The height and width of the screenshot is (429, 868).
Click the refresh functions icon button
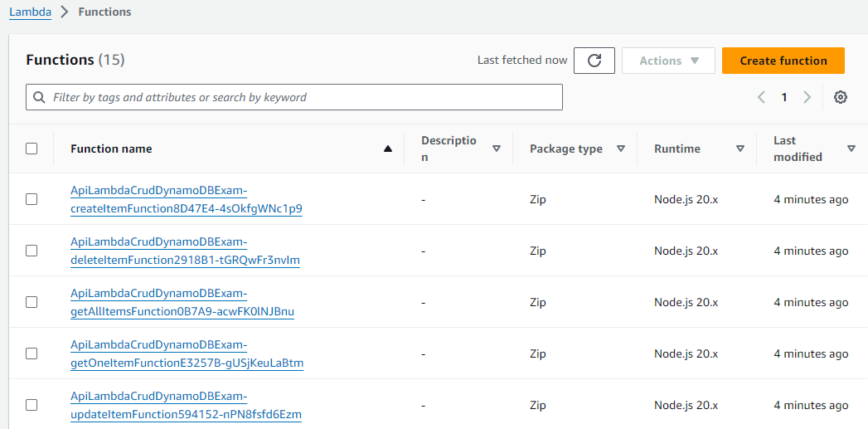point(594,61)
